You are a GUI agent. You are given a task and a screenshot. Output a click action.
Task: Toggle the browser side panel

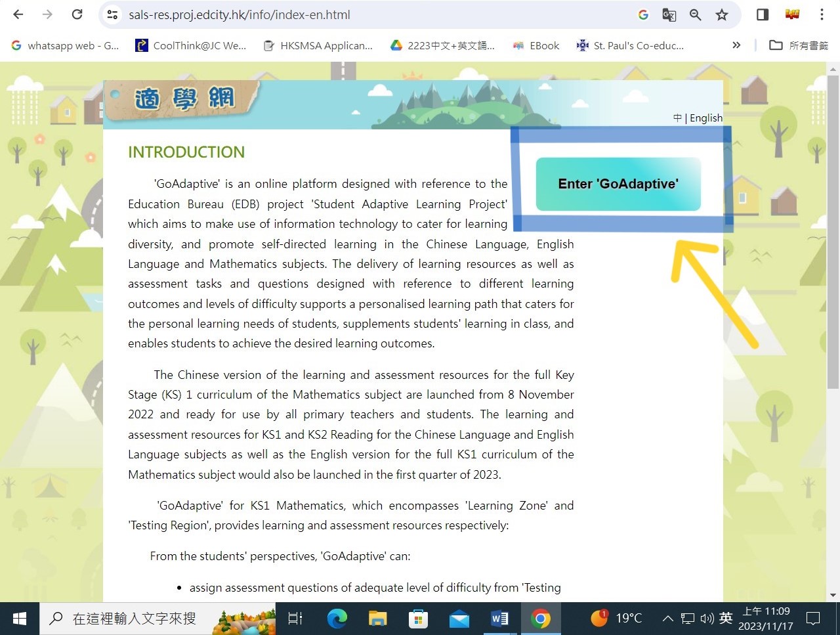point(763,14)
